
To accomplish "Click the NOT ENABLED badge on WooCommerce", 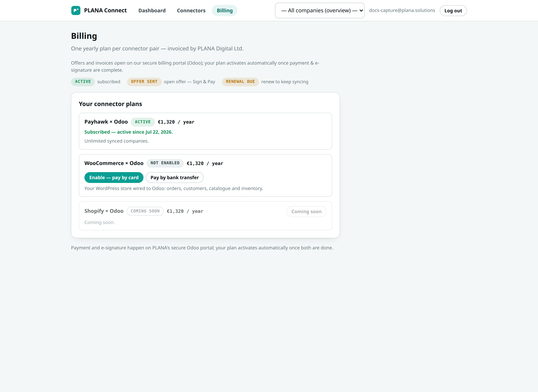I will [x=165, y=163].
